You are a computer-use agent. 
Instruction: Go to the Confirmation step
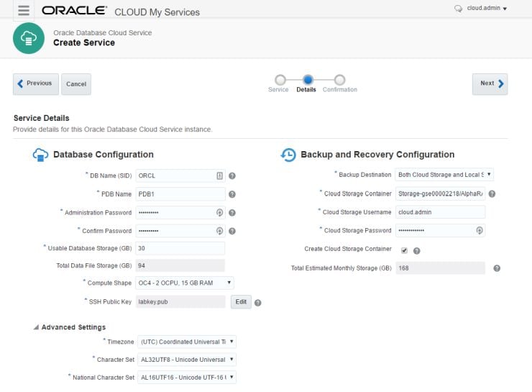(340, 80)
